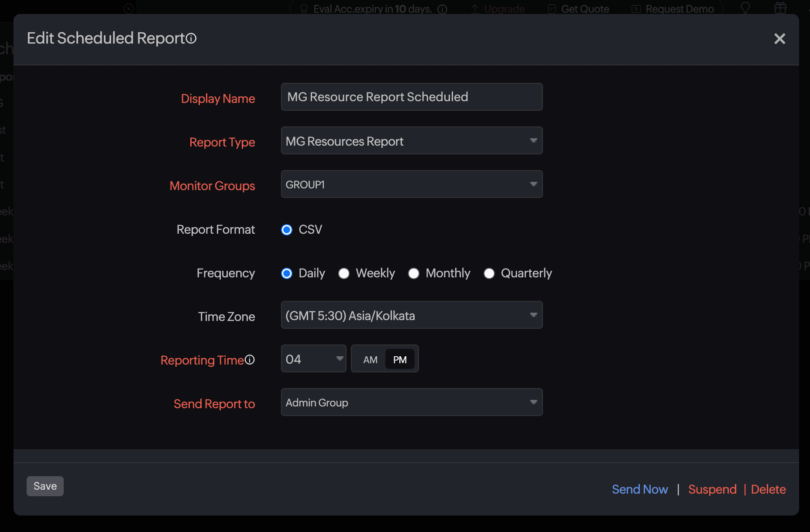This screenshot has height=532, width=810.
Task: Pick the Quarterly frequency radio
Action: coord(489,273)
